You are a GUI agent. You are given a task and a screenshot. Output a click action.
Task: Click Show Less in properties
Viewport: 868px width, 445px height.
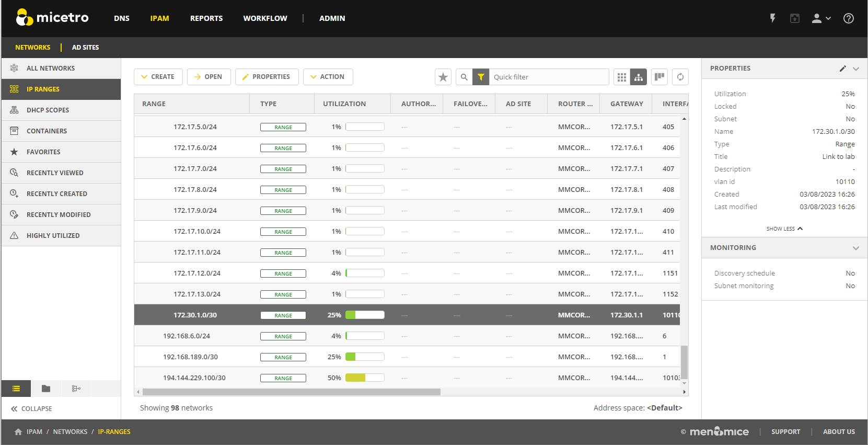(x=784, y=229)
